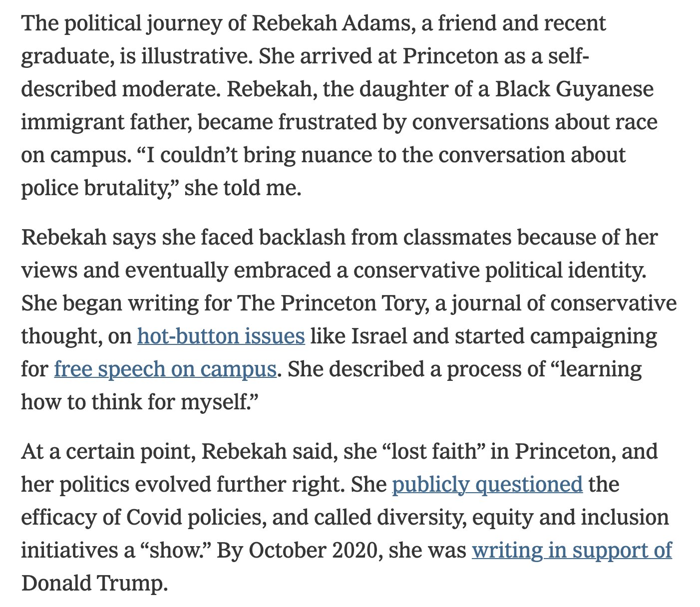Visit the "writing in support of" link
700x607 pixels.
pyautogui.click(x=572, y=551)
